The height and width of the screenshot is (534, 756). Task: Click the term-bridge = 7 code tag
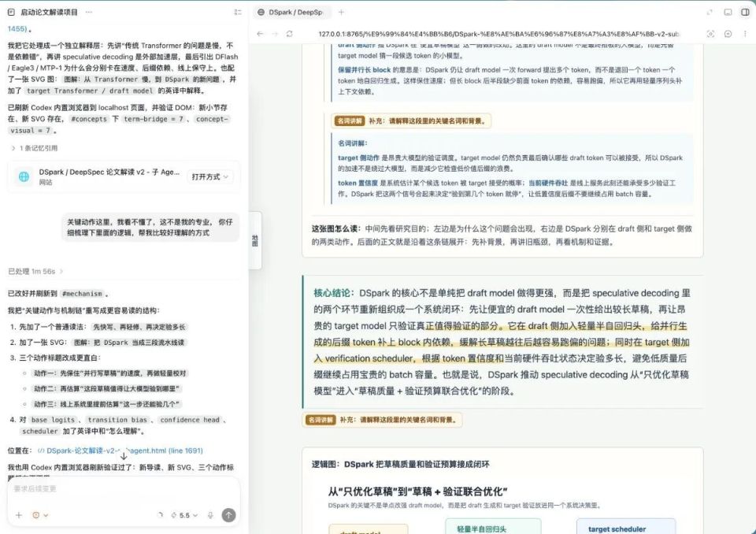tap(154, 119)
